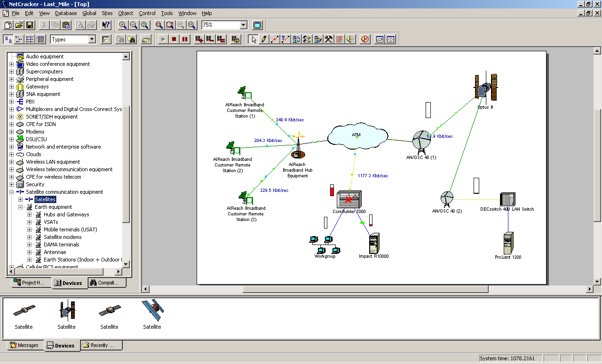The image size is (602, 364).
Task: Select the CoreBuilder 7000 device
Action: [349, 199]
